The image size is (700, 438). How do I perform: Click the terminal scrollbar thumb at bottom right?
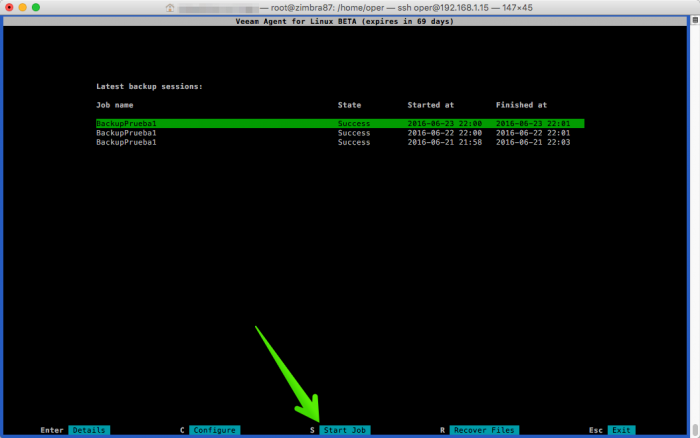(695, 430)
